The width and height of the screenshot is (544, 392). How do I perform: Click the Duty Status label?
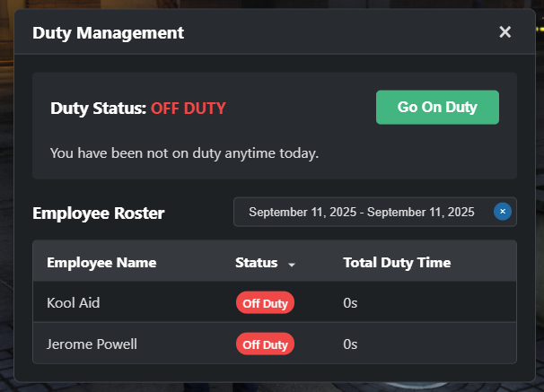tap(98, 108)
